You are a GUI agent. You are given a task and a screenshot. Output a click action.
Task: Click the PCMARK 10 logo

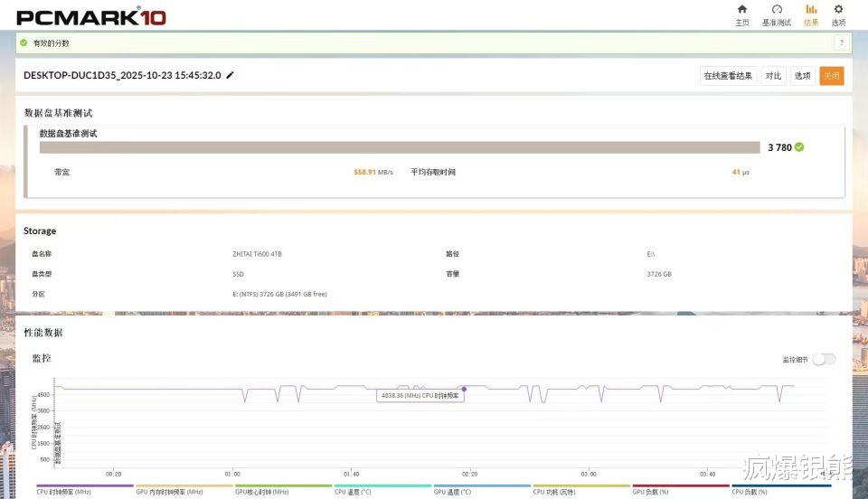(91, 17)
